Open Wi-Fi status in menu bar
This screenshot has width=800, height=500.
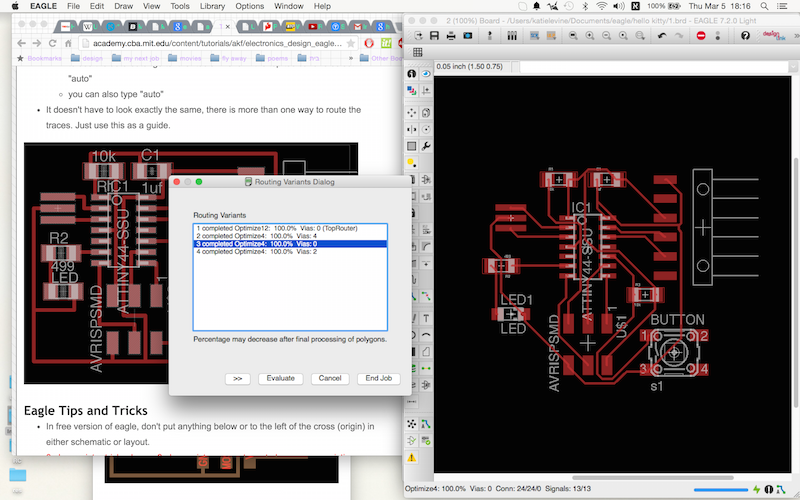[602, 6]
